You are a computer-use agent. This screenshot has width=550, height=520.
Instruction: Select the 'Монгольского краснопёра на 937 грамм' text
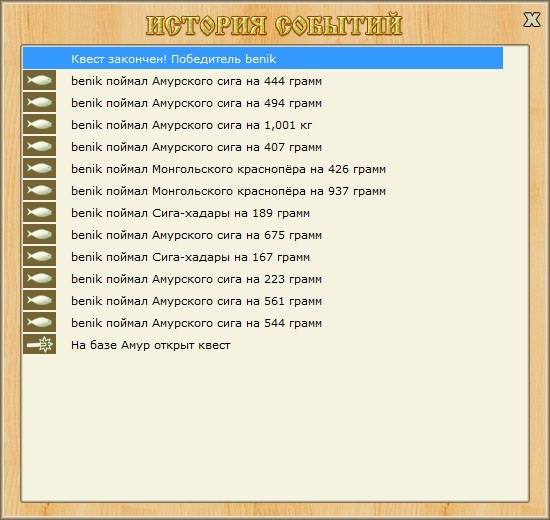pyautogui.click(x=269, y=191)
